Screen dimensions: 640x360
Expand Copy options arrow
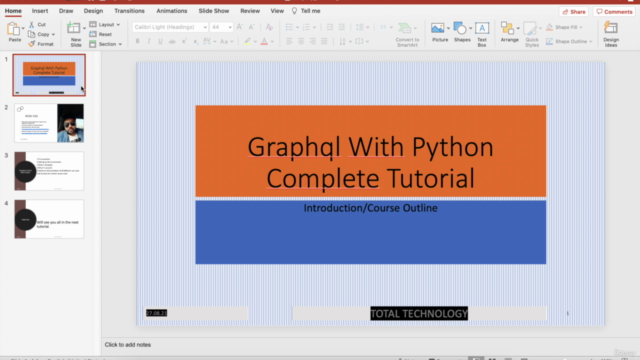click(x=53, y=34)
